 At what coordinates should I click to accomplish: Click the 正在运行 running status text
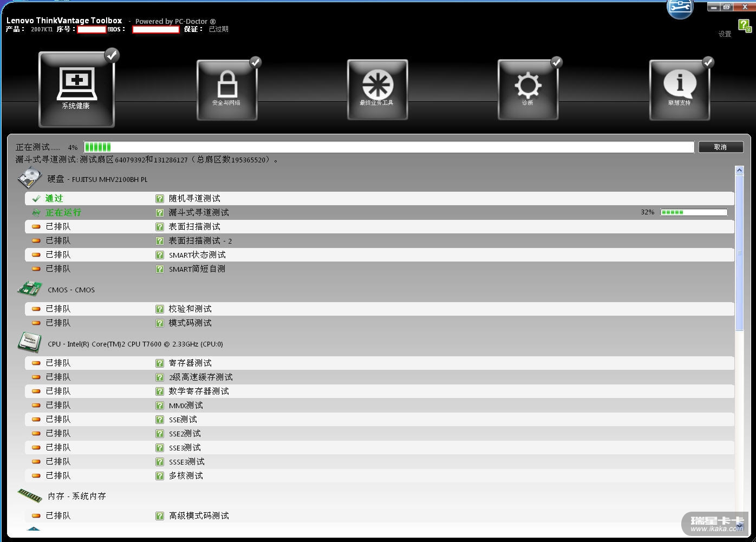pos(63,213)
